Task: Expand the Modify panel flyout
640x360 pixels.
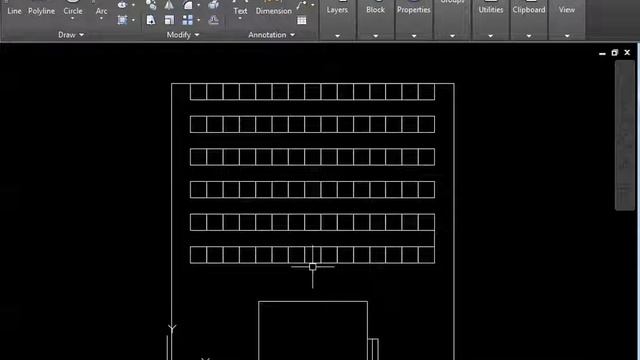Action: pos(183,35)
